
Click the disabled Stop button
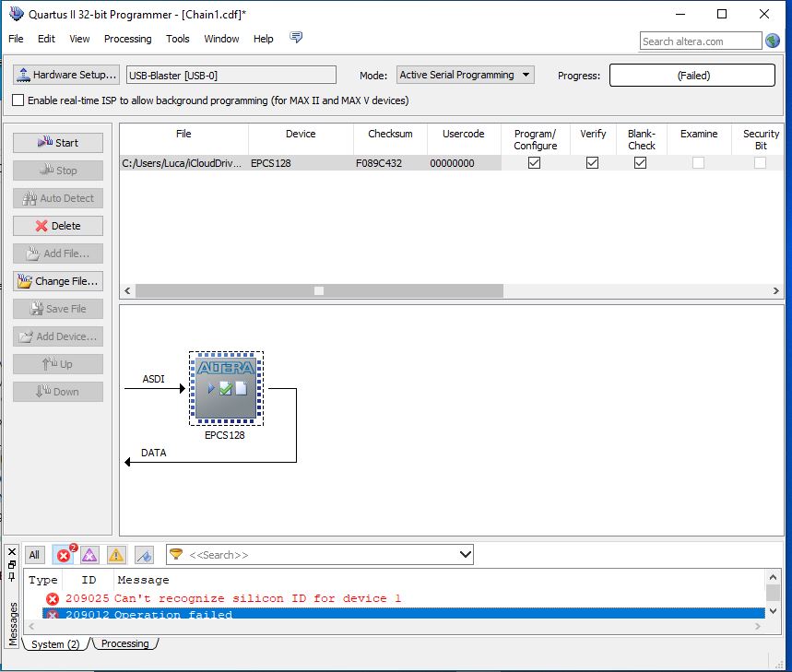pyautogui.click(x=58, y=171)
